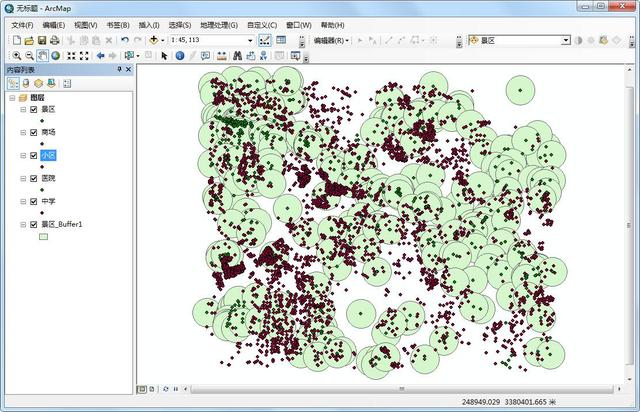Screen dimensions: 640x412
Task: Uncheck the 小区 layer visibility
Action: [x=34, y=156]
